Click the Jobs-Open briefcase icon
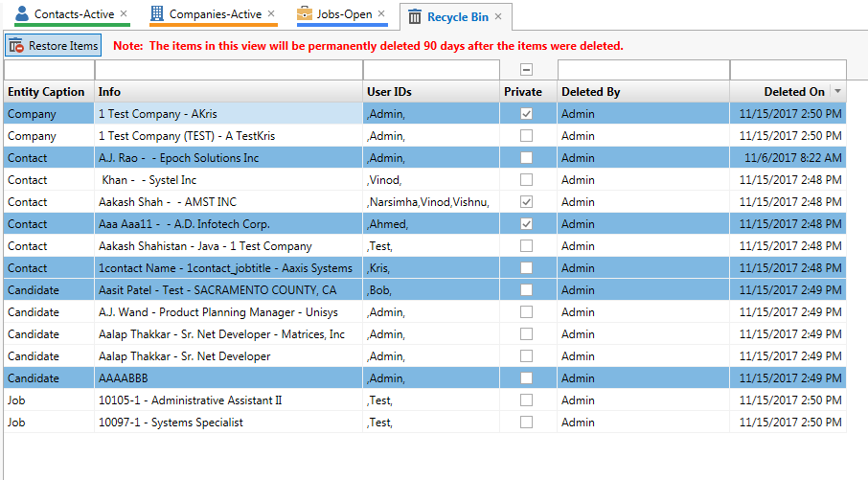This screenshot has height=480, width=868. pos(305,13)
